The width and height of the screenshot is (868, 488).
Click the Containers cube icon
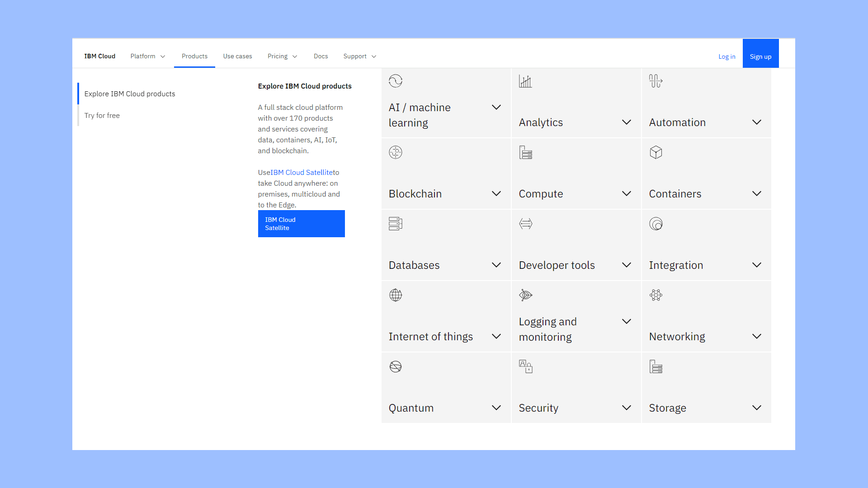coord(656,152)
